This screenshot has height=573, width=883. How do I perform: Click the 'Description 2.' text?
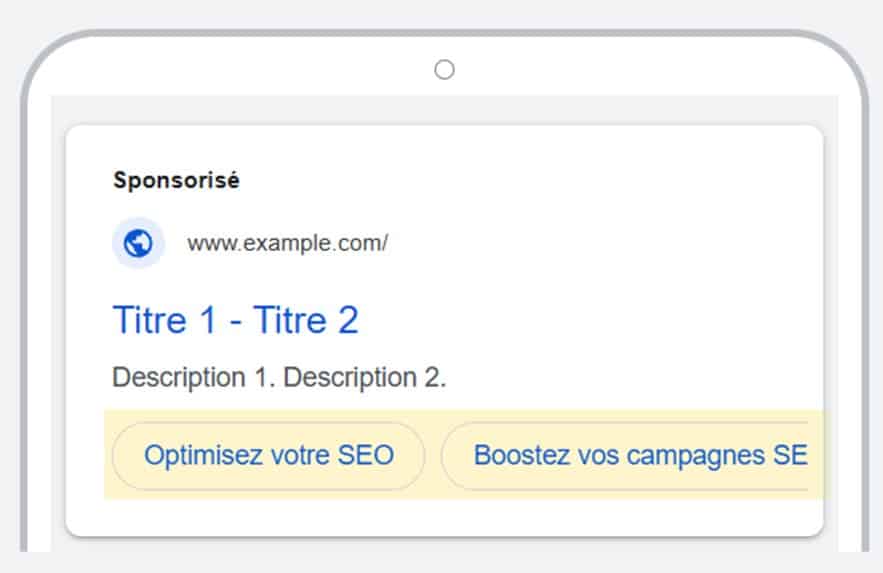[364, 378]
